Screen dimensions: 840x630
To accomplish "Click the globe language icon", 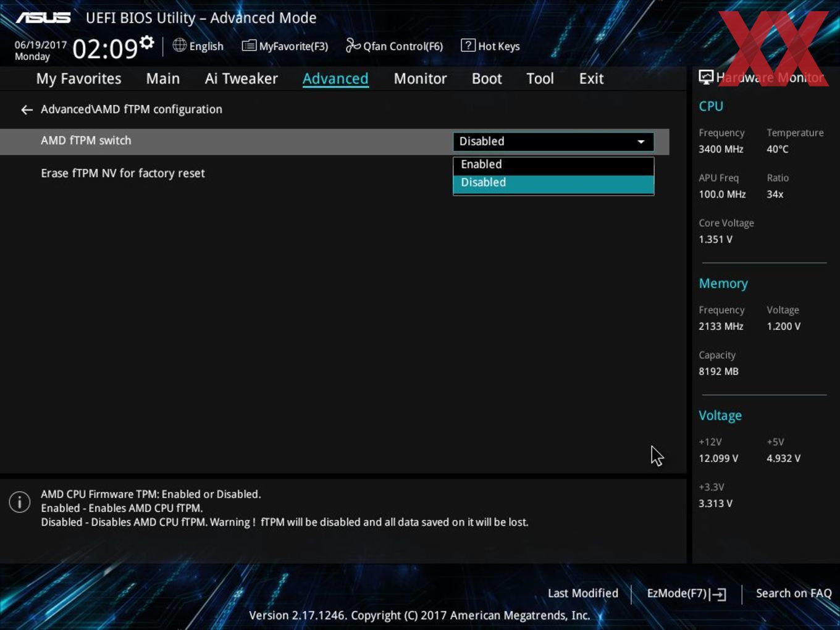I will point(179,45).
